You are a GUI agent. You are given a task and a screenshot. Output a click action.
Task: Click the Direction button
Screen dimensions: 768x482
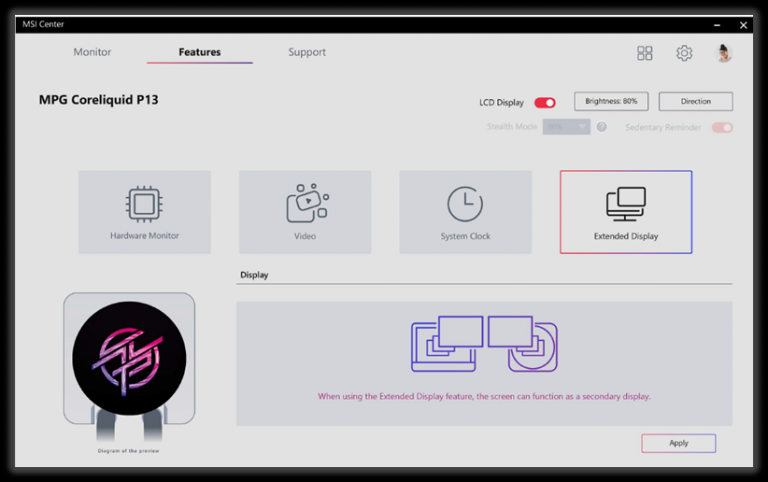point(696,101)
